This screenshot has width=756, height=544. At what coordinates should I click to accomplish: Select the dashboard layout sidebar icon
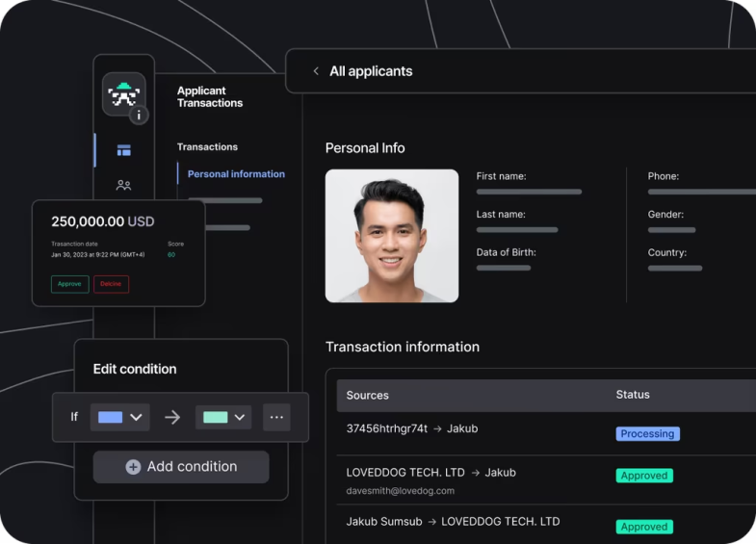124,150
